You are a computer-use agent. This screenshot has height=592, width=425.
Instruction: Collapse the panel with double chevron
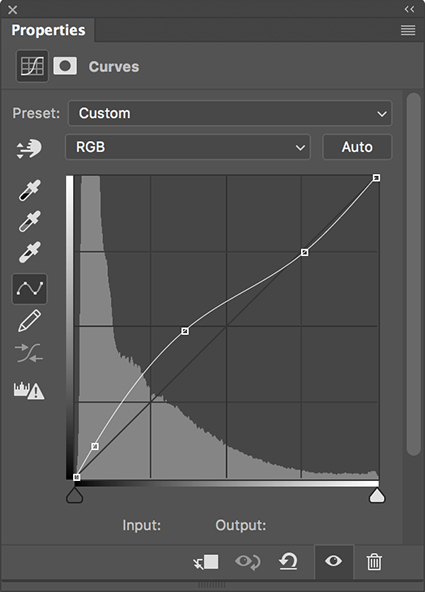point(410,9)
